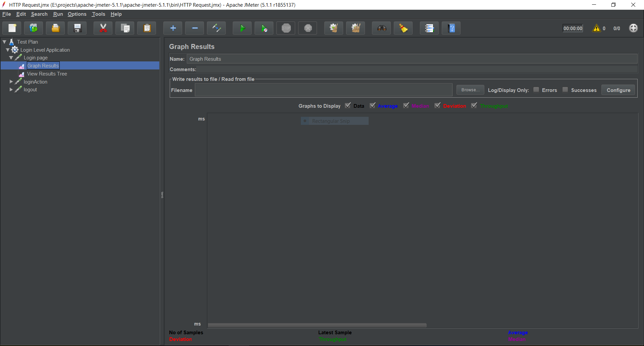
Task: Expand the logout tree node
Action: (11, 90)
